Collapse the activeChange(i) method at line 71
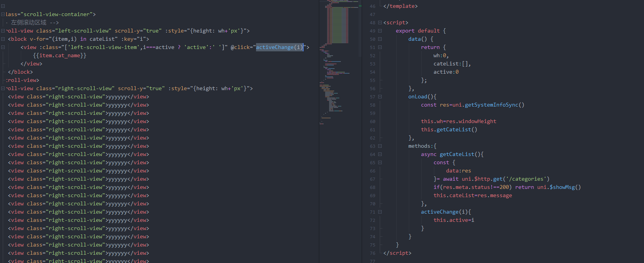Screen dimensions: 644x263 [380, 212]
